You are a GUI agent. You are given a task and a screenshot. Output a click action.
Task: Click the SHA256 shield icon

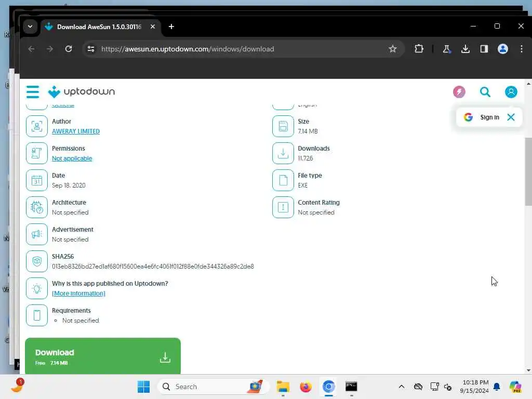point(37,261)
